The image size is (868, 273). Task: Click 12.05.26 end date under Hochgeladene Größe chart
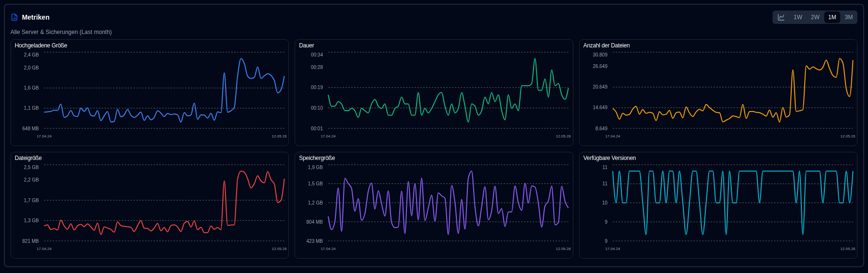(x=279, y=136)
